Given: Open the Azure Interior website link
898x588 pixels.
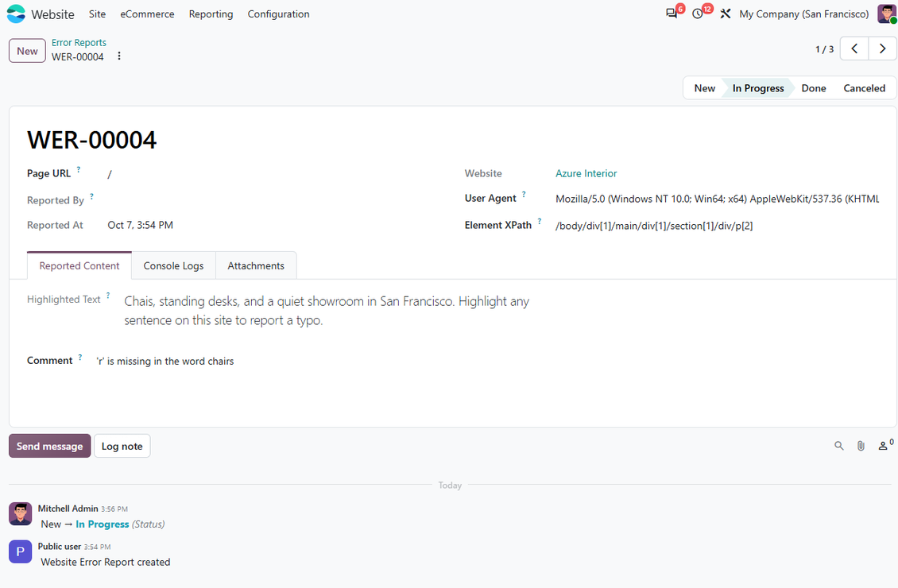Looking at the screenshot, I should pos(586,173).
